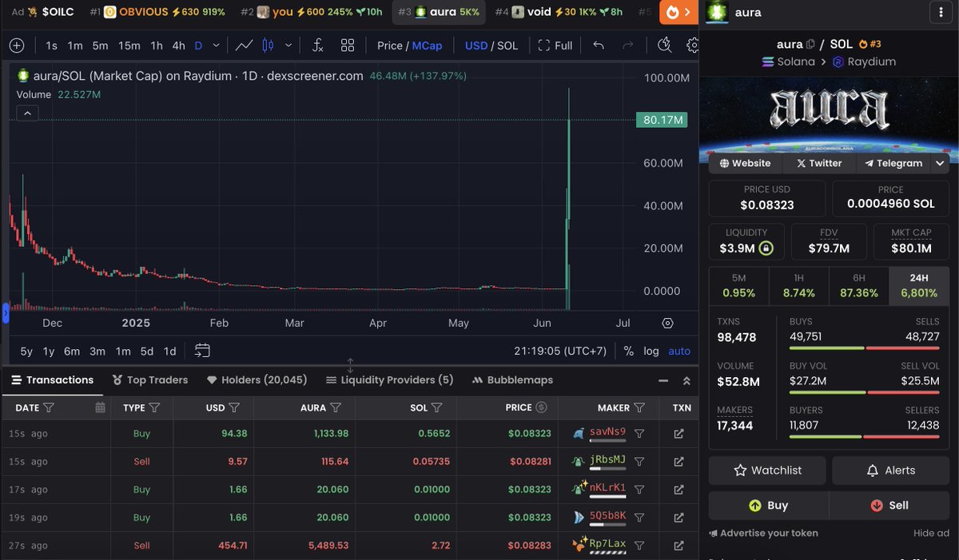Viewport: 959px width, 560px height.
Task: Open trending token #1 OBVIOUS
Action: [157, 12]
